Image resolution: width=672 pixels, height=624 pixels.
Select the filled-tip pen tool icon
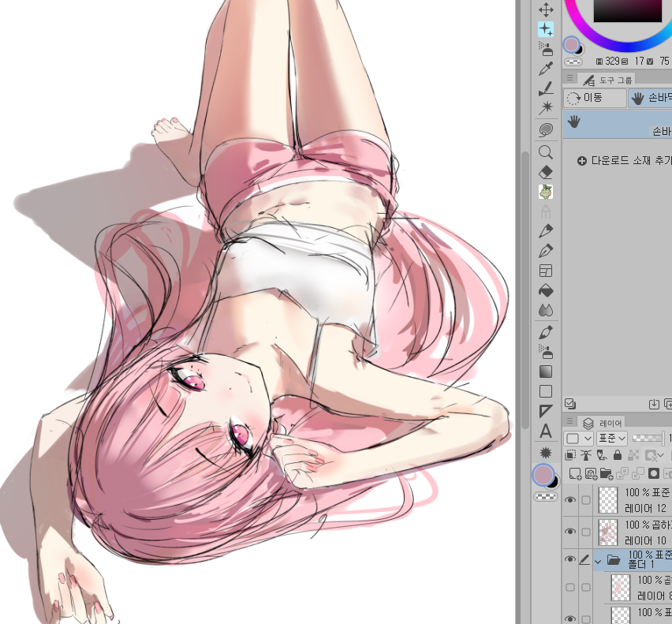pos(546,231)
